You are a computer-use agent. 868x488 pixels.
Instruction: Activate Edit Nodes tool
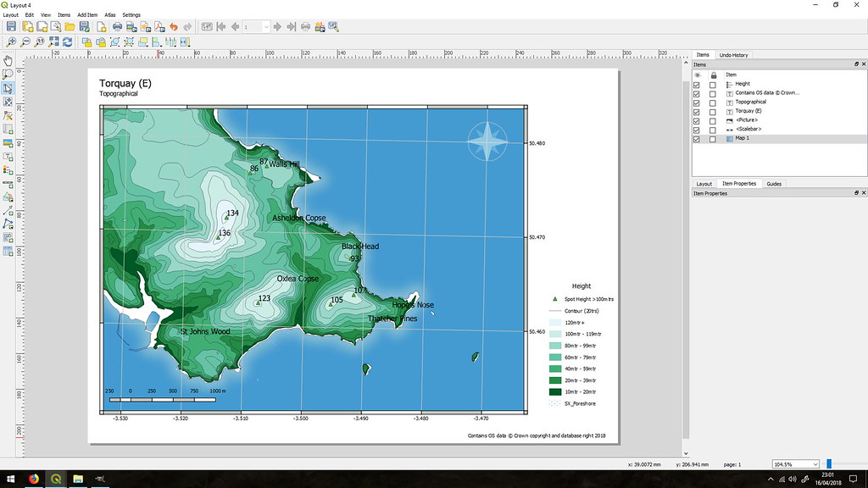point(8,115)
